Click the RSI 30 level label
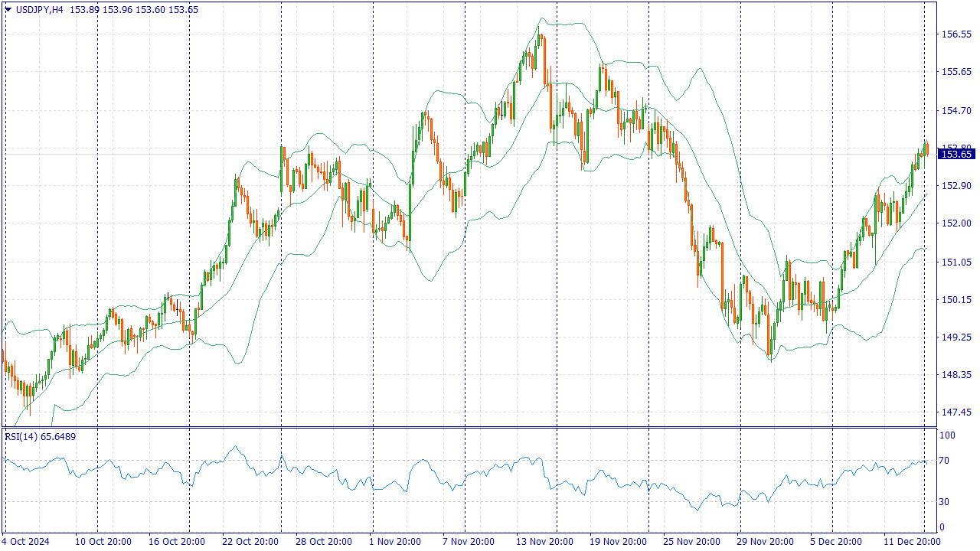980x551 pixels. 946,502
